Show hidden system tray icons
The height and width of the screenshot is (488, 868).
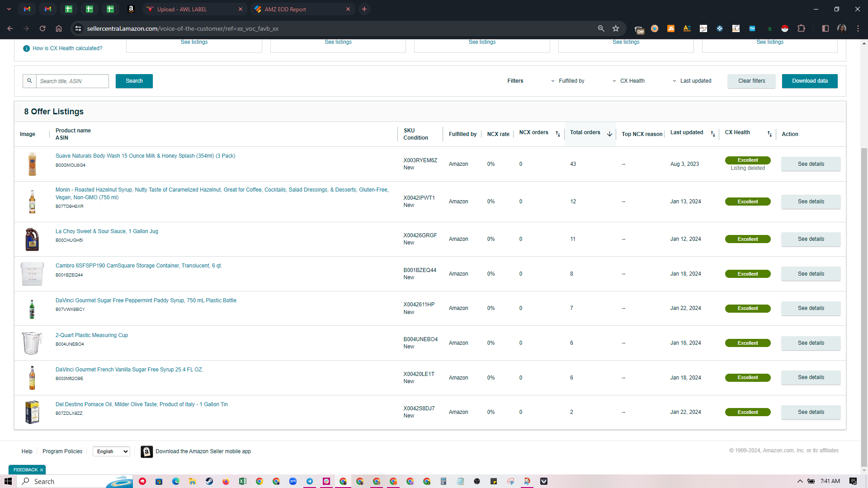[800, 481]
